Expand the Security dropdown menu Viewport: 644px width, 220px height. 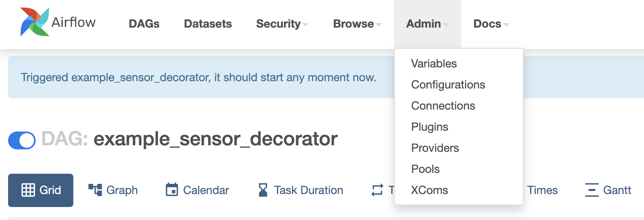coord(282,24)
